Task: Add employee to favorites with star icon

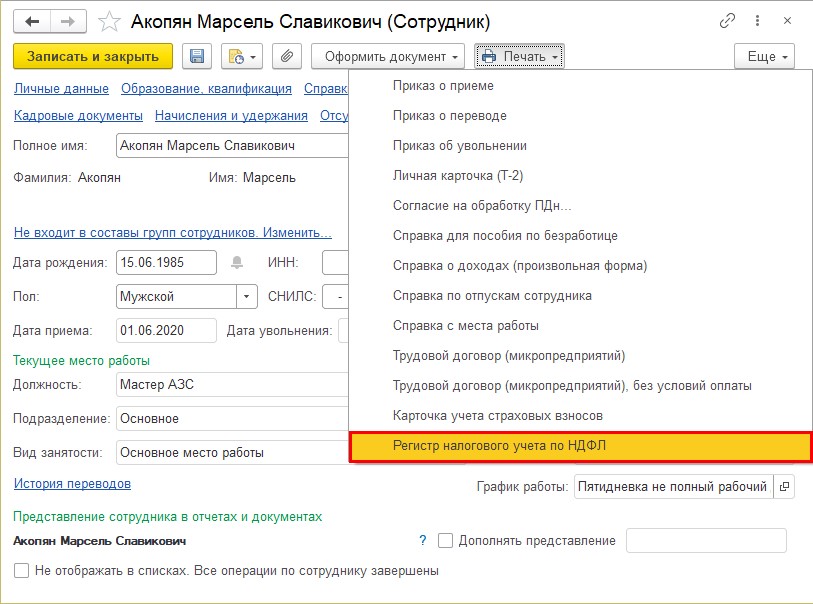Action: pyautogui.click(x=109, y=22)
